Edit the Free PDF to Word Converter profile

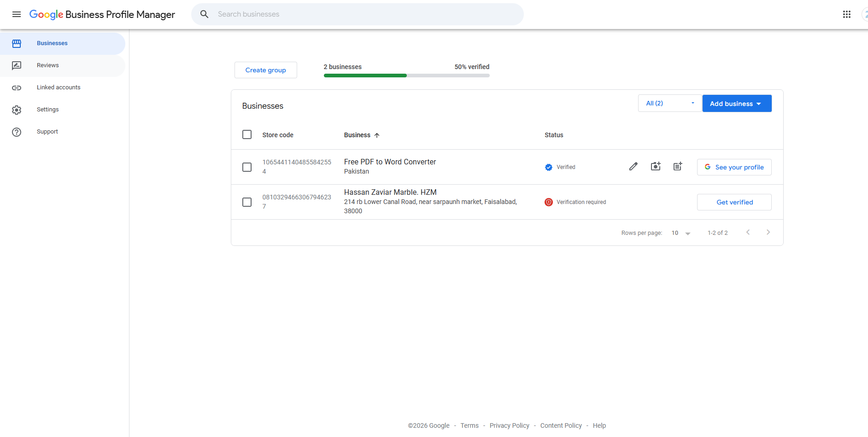(x=633, y=166)
